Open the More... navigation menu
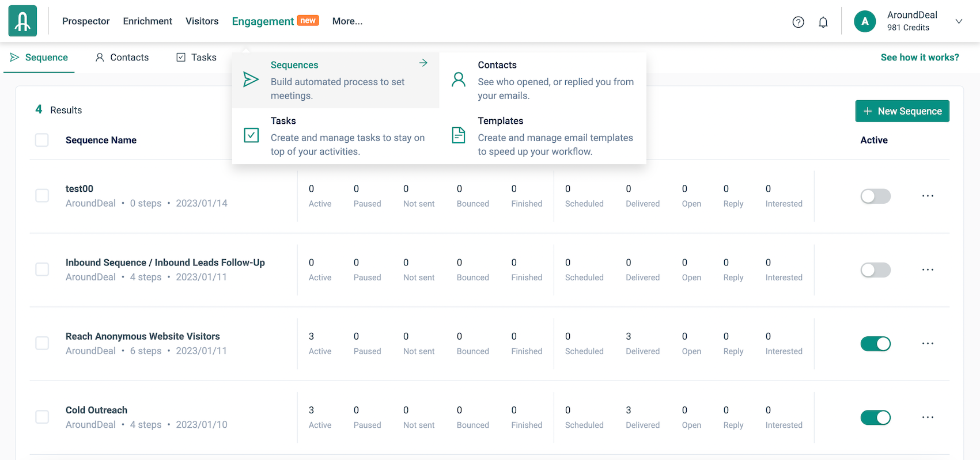 tap(347, 21)
